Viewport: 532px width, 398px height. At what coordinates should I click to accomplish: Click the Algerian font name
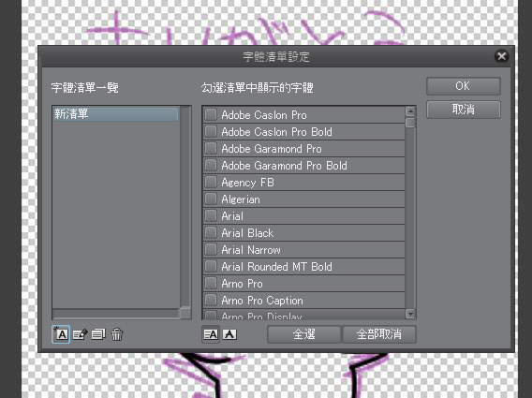click(241, 199)
